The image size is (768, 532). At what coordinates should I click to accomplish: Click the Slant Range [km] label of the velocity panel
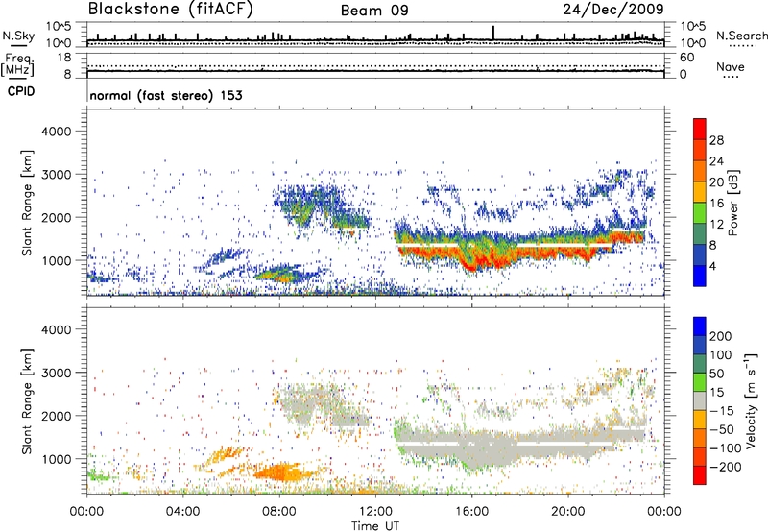(27, 401)
